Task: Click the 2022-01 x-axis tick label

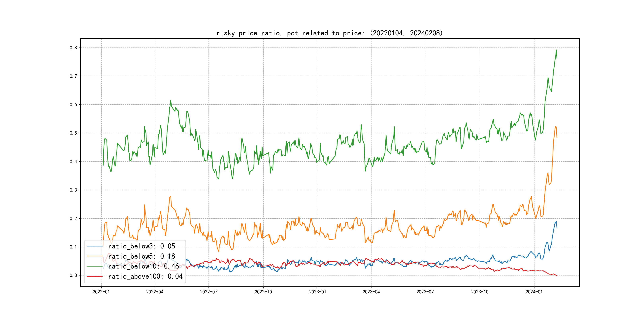Action: coord(101,292)
